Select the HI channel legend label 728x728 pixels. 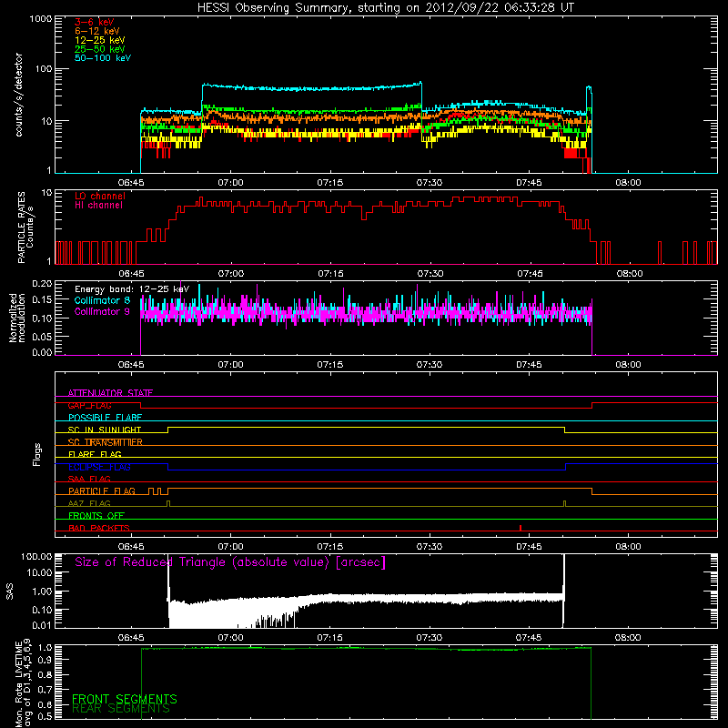point(98,206)
